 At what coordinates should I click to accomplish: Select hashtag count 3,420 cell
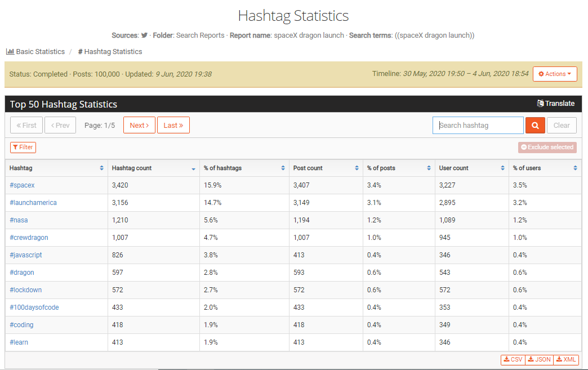(154, 185)
